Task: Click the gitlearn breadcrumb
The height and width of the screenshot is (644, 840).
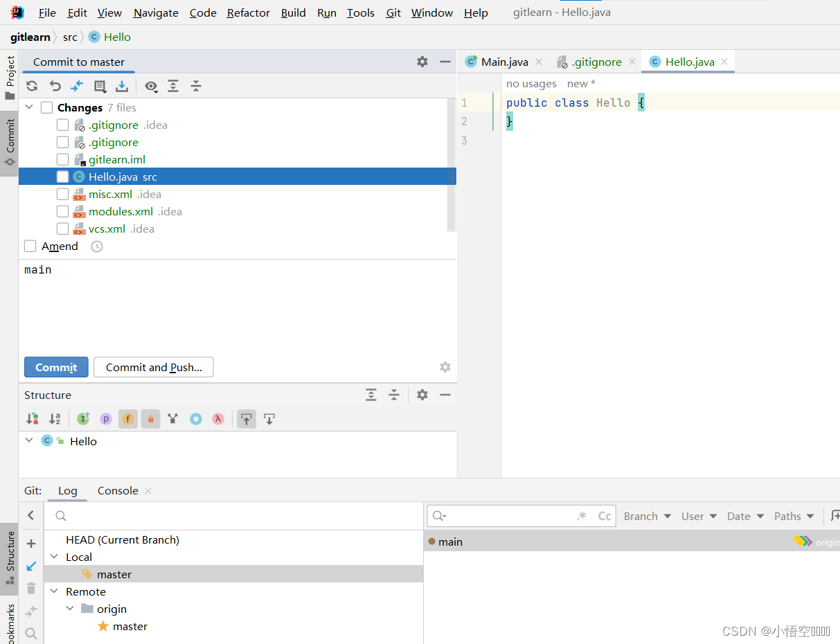Action: (x=30, y=37)
